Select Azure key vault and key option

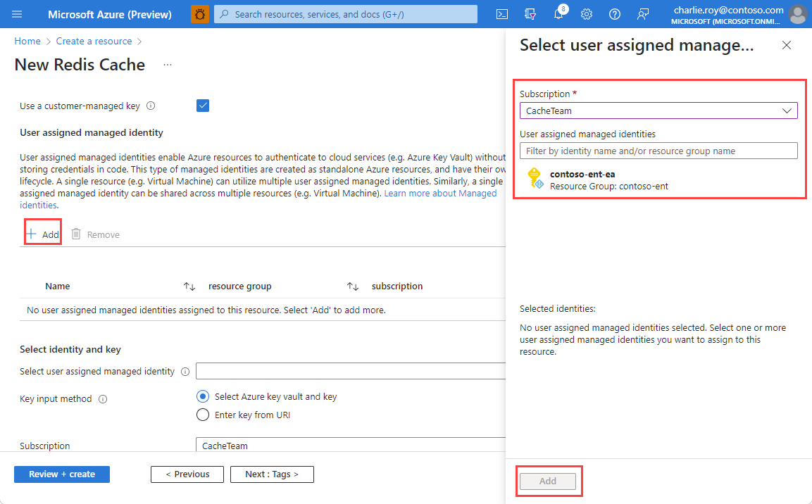[203, 396]
